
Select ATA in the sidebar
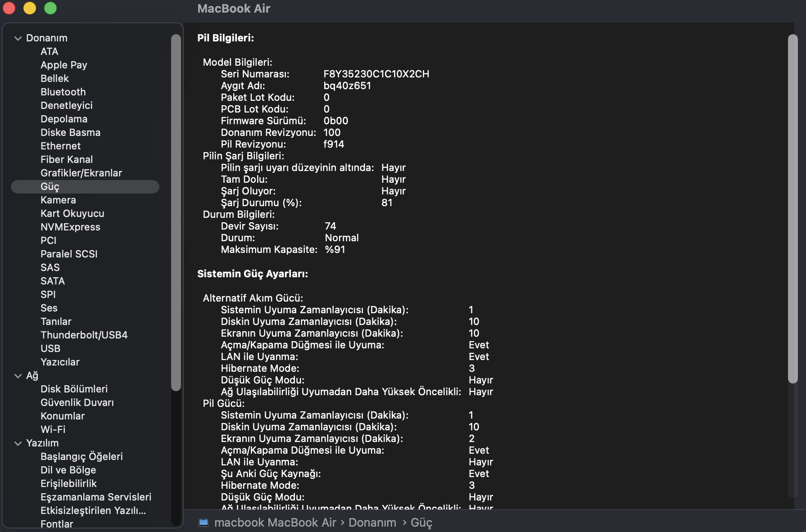point(50,52)
